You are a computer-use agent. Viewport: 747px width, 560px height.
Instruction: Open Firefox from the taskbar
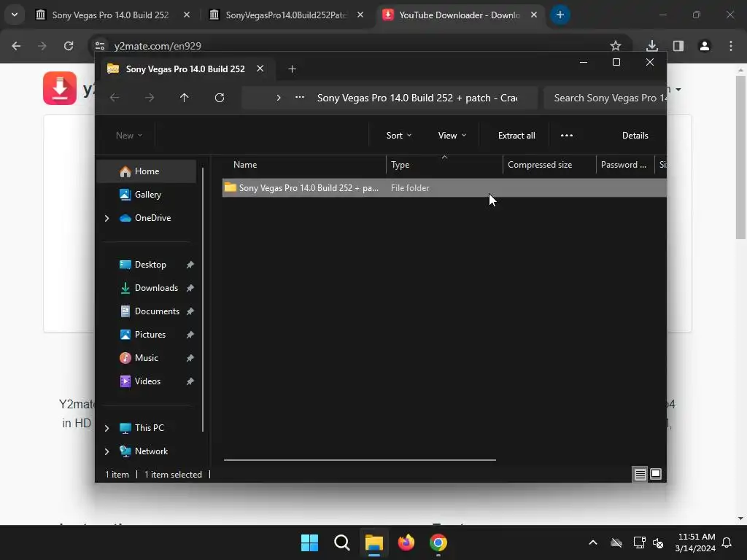click(x=406, y=542)
